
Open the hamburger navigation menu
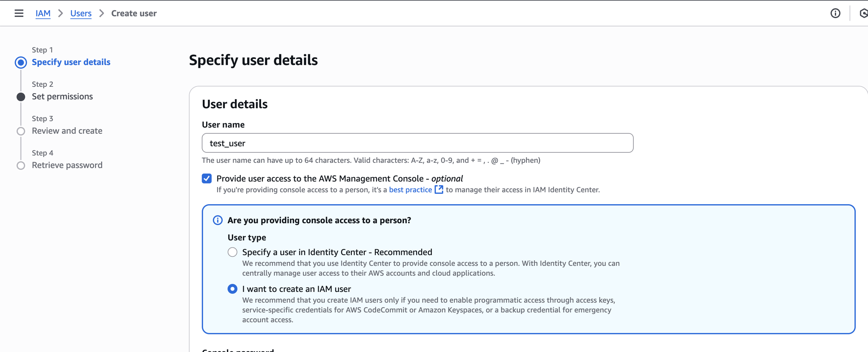pyautogui.click(x=19, y=13)
